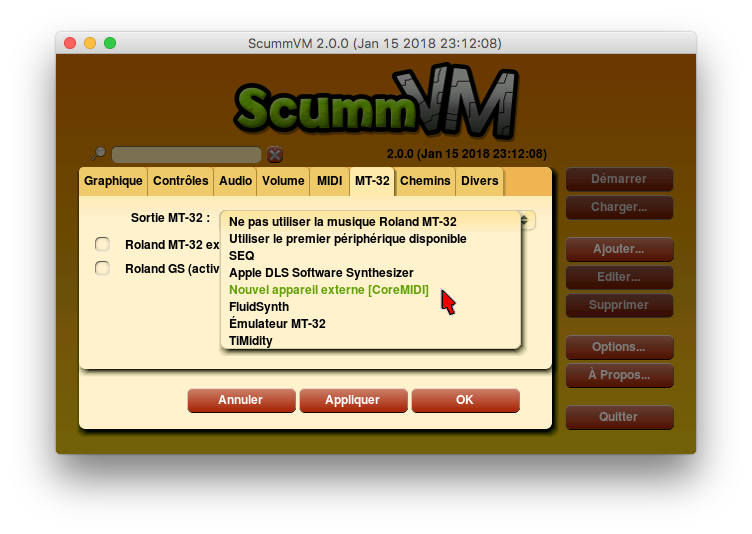The image size is (752, 534).
Task: Open the Divers tab
Action: click(x=480, y=181)
